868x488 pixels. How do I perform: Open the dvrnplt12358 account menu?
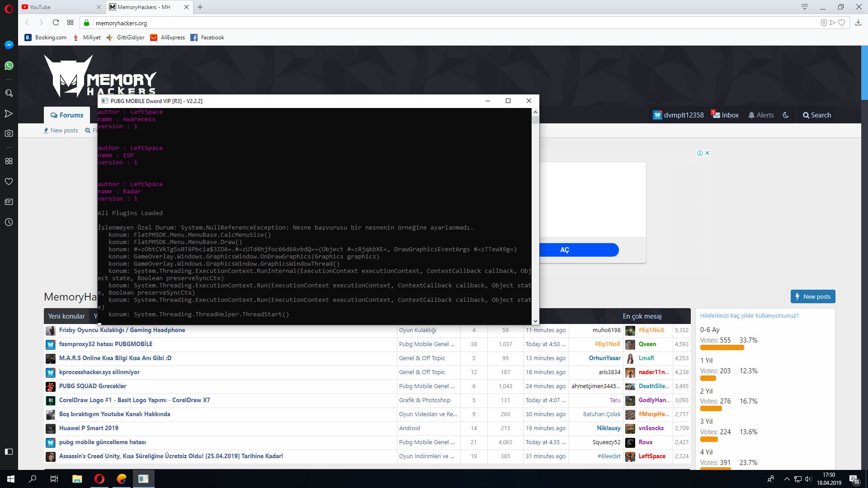tap(678, 115)
